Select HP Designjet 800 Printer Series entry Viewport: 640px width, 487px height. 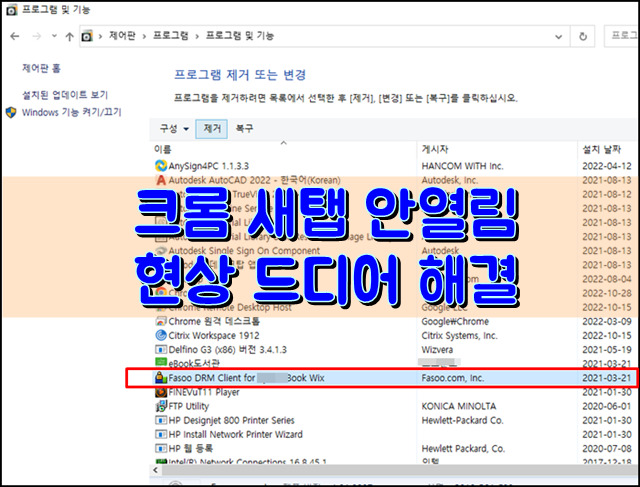pyautogui.click(x=231, y=420)
